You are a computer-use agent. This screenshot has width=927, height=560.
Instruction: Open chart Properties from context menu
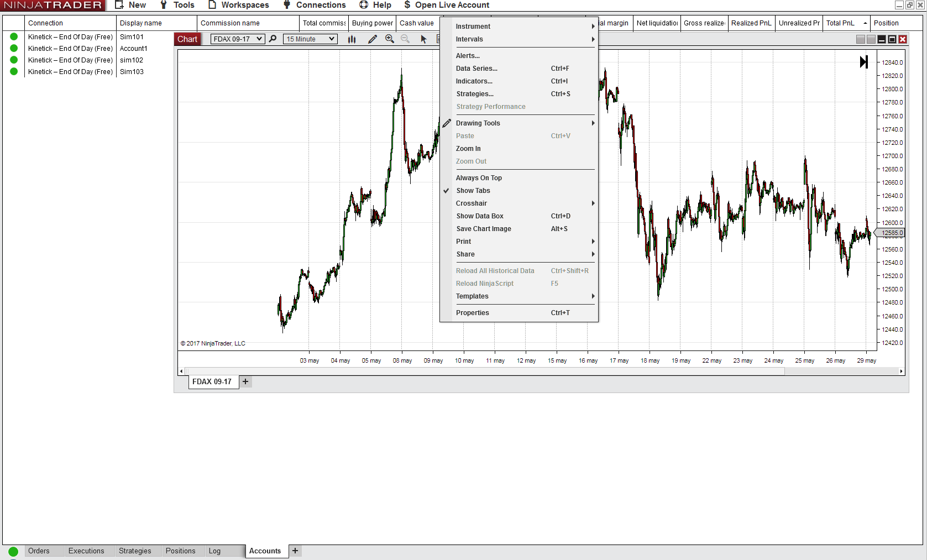point(519,313)
